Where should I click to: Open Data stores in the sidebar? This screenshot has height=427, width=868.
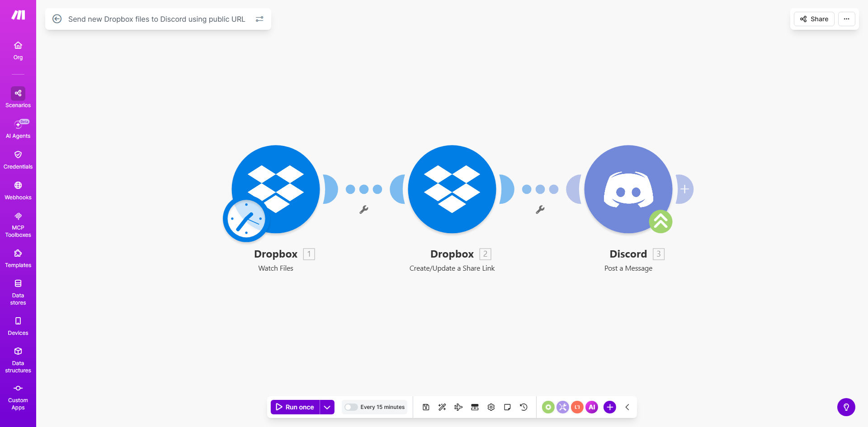pos(18,292)
